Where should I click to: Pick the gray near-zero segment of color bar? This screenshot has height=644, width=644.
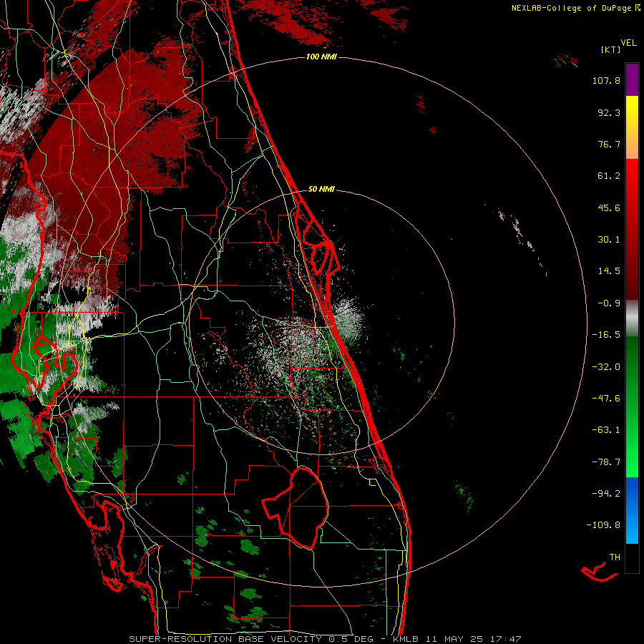pos(632,318)
